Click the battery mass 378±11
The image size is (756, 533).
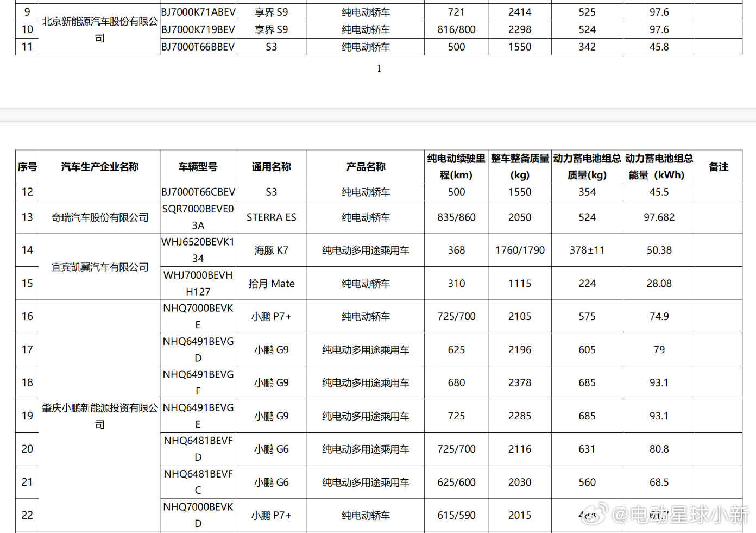coord(587,250)
